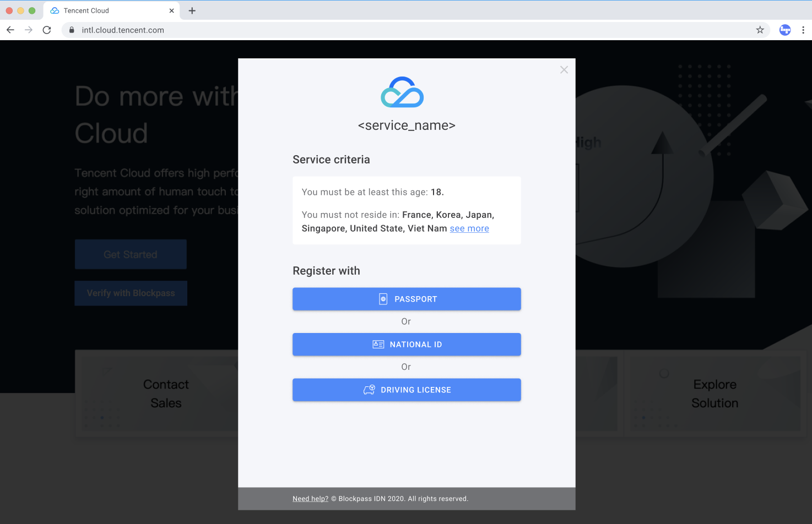Click the passport icon on PASSPORT button
812x524 pixels.
coord(382,299)
